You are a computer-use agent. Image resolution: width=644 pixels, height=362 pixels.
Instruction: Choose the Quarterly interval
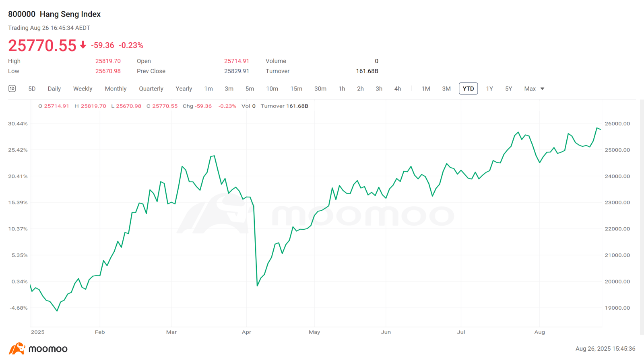(x=151, y=88)
